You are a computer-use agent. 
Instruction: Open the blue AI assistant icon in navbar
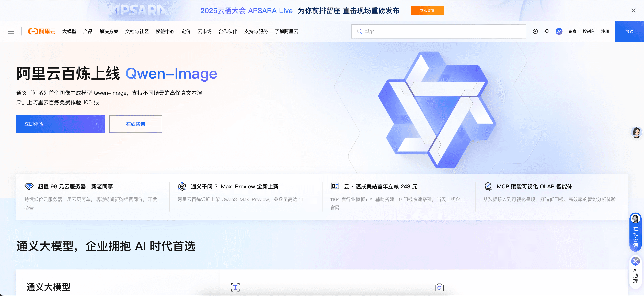pos(559,31)
